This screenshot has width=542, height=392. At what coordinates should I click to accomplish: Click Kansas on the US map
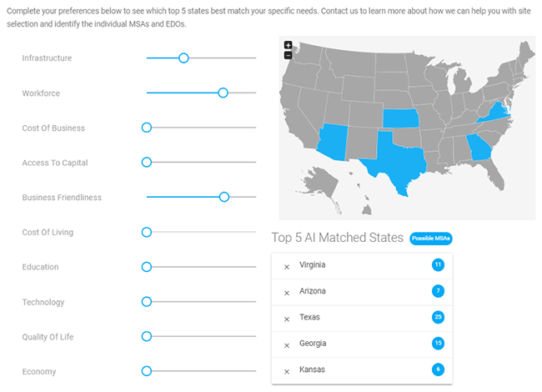tap(400, 118)
